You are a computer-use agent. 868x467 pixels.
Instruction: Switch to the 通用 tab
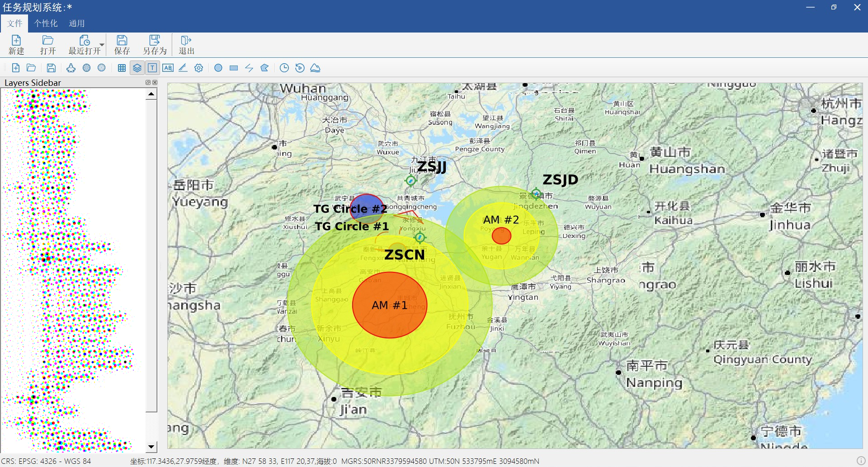click(x=76, y=23)
